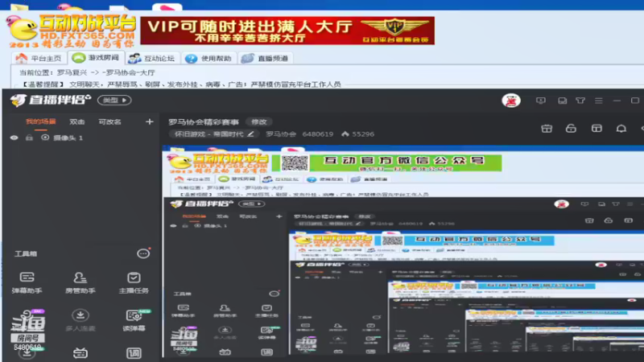
Task: Open the hamburger menu in 直播伴侣 title bar
Action: (x=599, y=101)
